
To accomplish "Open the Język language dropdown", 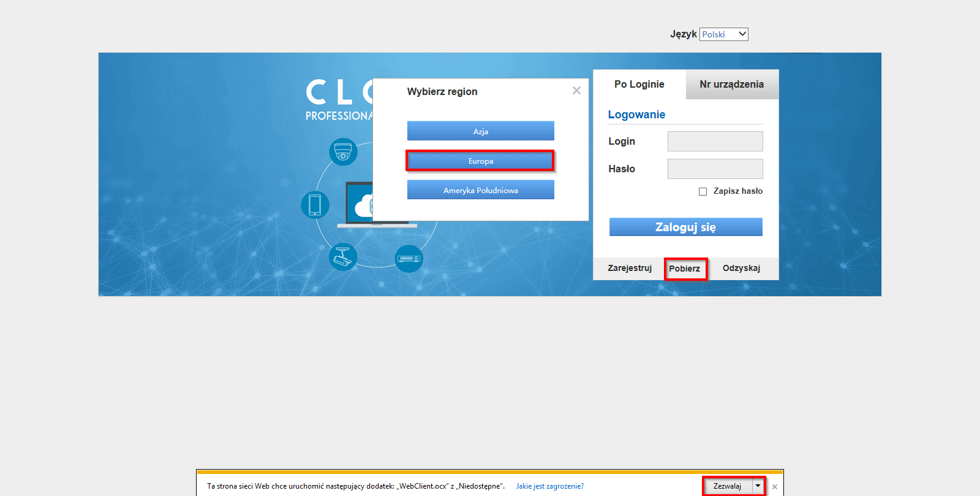I will click(x=724, y=34).
